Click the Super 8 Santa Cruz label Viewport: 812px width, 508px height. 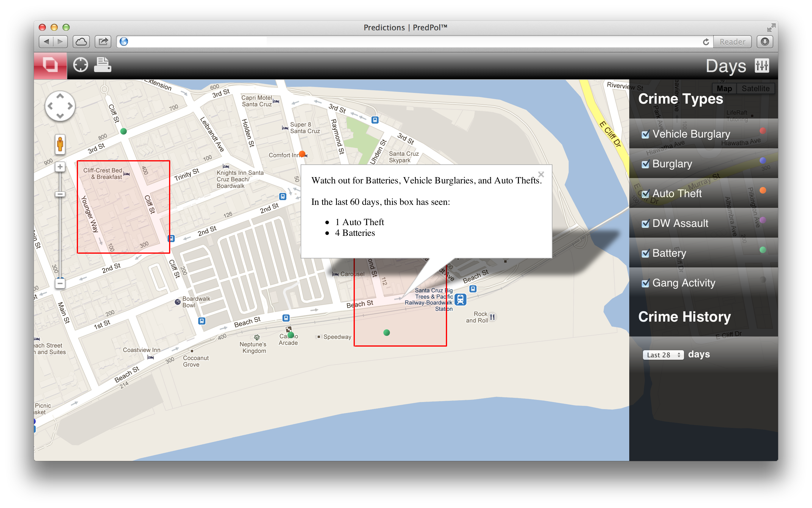point(304,128)
